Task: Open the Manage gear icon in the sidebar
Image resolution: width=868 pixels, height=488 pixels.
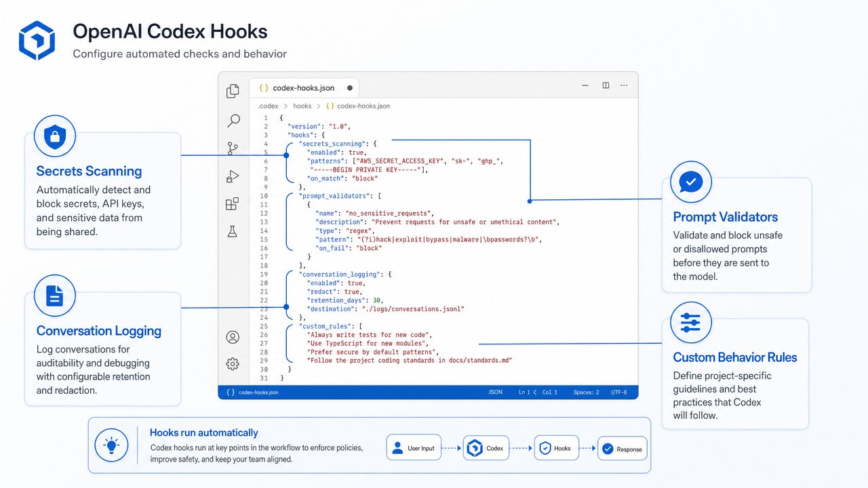Action: tap(233, 364)
